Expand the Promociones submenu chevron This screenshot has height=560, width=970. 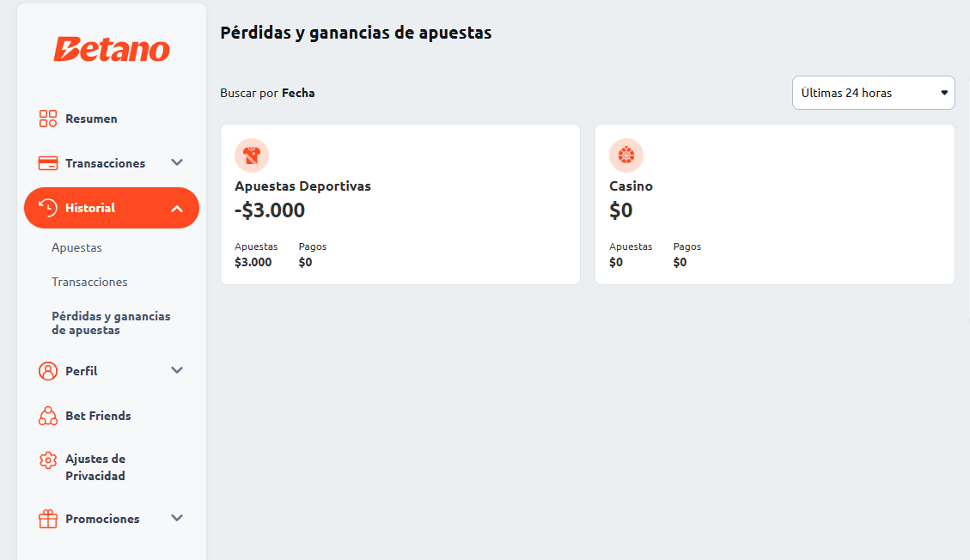pos(177,518)
